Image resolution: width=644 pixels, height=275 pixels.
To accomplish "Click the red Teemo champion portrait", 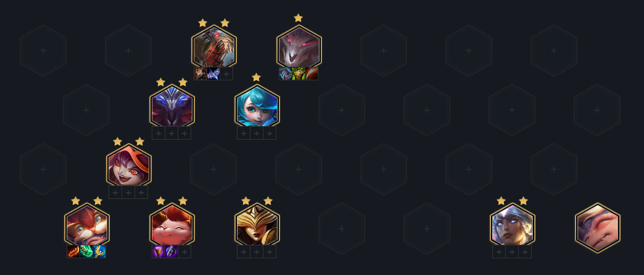I will coord(171,224).
